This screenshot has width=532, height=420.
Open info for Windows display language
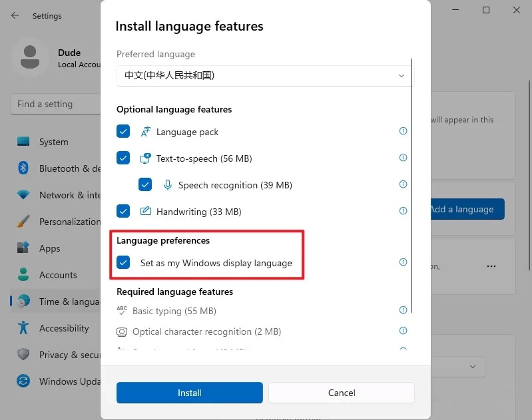click(403, 262)
